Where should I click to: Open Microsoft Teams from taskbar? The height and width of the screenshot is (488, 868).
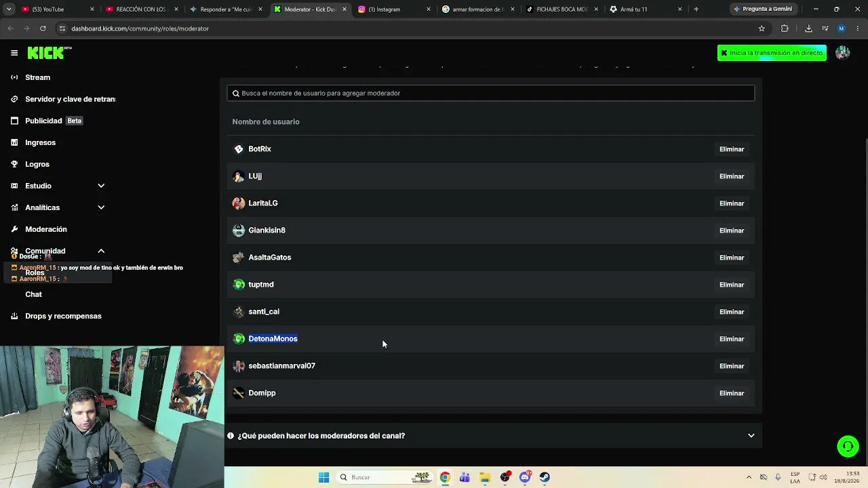(x=465, y=477)
